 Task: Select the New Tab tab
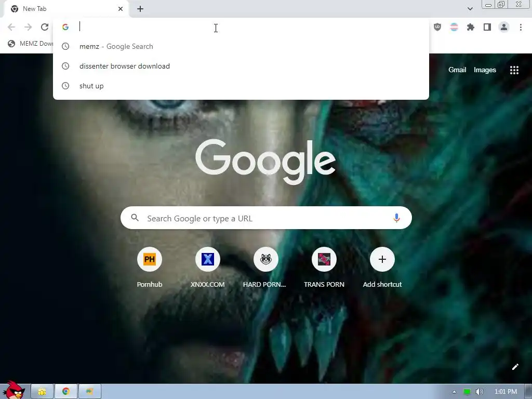pos(66,9)
